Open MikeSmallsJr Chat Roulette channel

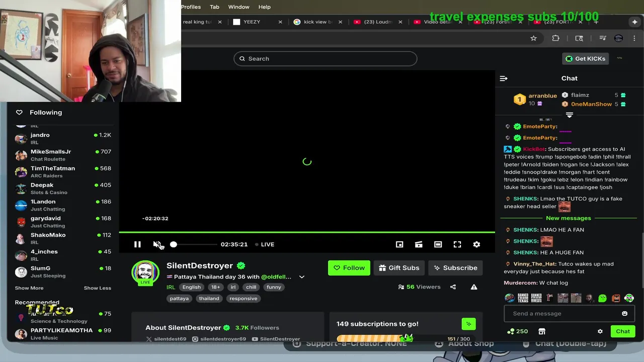point(63,155)
